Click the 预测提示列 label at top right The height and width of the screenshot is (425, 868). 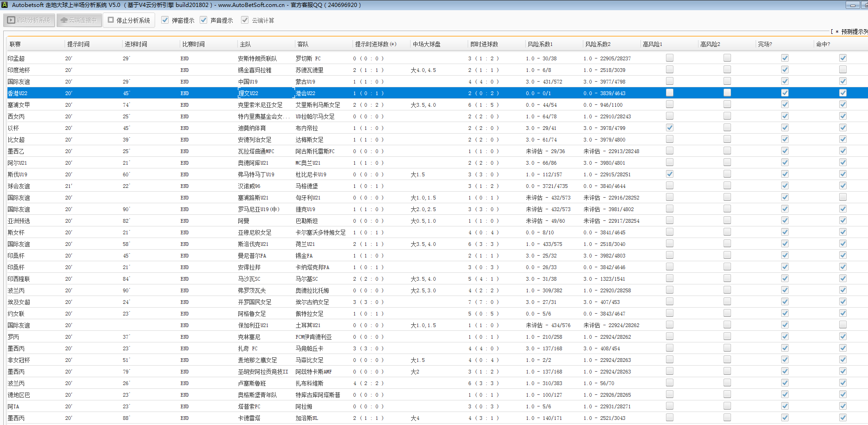(854, 32)
